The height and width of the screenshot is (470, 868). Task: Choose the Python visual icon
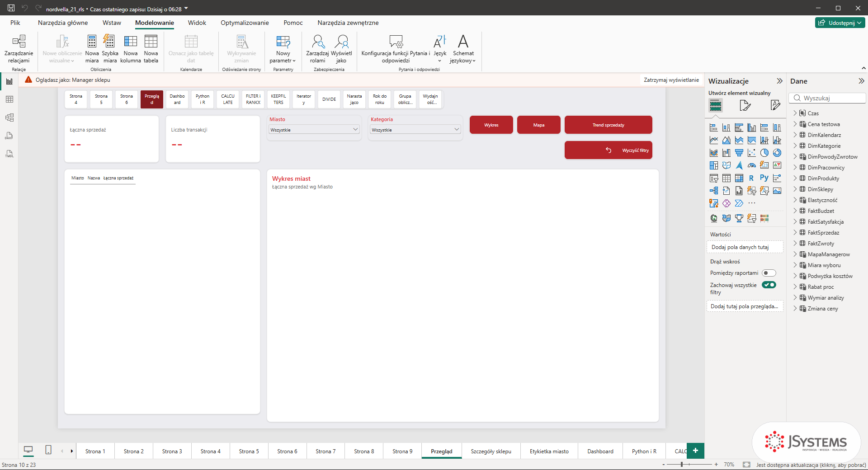tap(764, 178)
